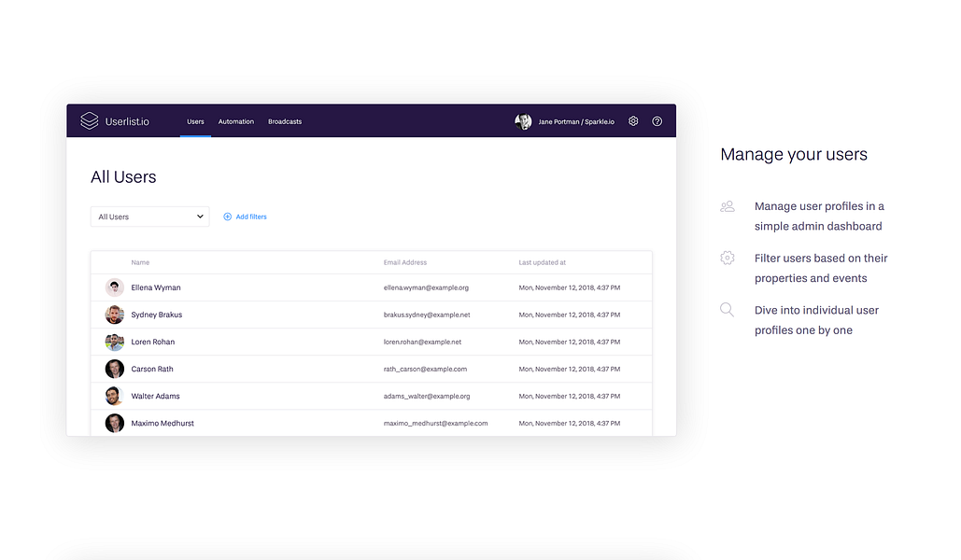Click the plus circle icon beside Add filters

click(x=227, y=217)
